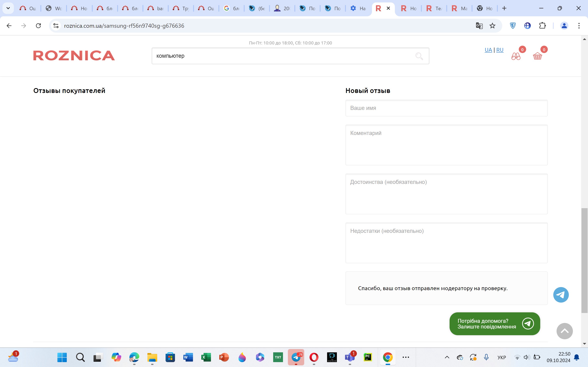This screenshot has width=588, height=367.
Task: Open the comparison binoculars icon
Action: coord(516,56)
